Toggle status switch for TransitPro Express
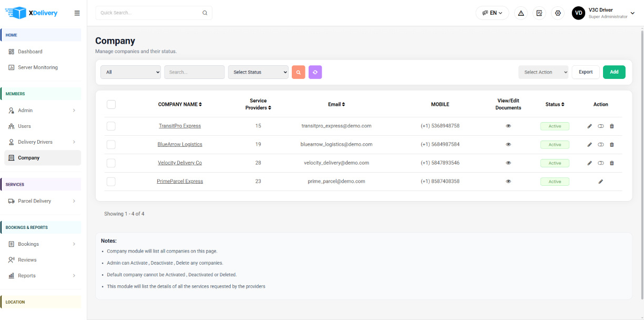 (x=601, y=126)
